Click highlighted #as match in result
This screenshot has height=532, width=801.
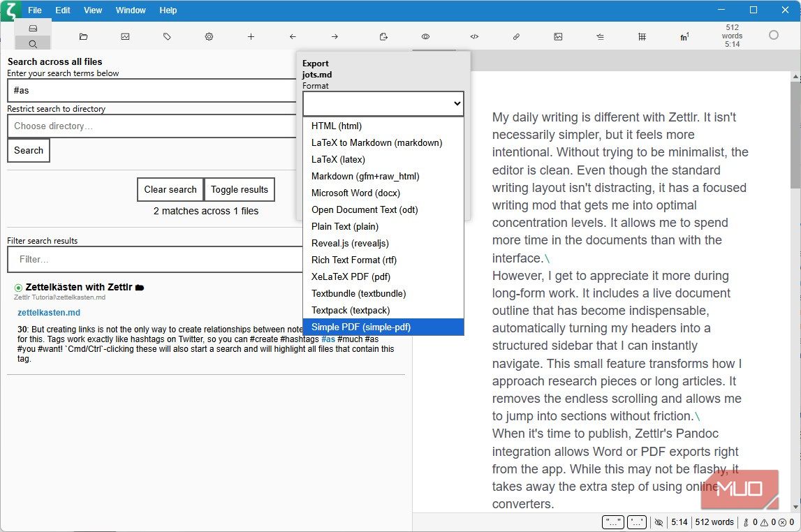pos(328,339)
